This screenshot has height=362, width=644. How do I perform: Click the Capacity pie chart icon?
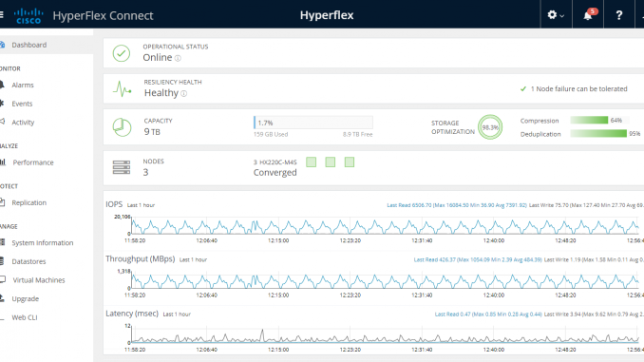pos(122,127)
